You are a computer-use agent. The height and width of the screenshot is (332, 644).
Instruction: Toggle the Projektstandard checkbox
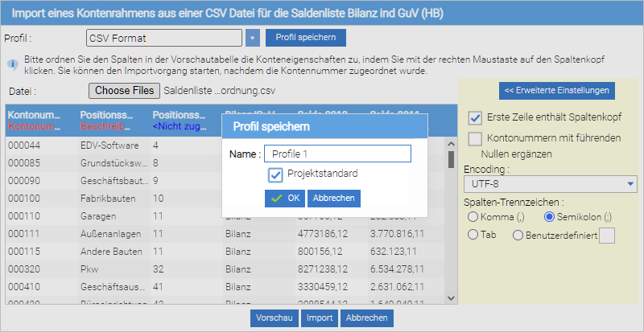275,174
